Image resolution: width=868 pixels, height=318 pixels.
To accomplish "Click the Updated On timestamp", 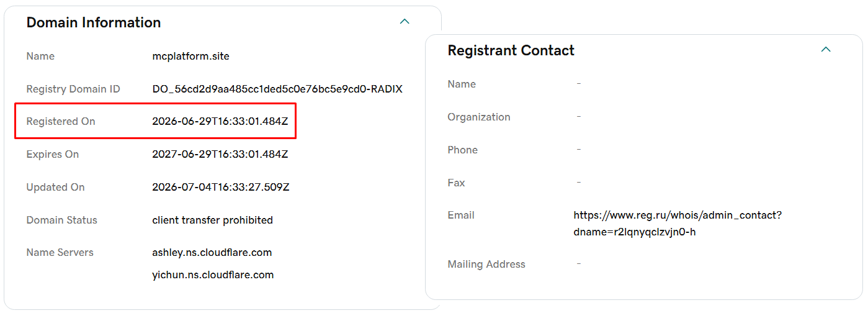I will click(221, 187).
